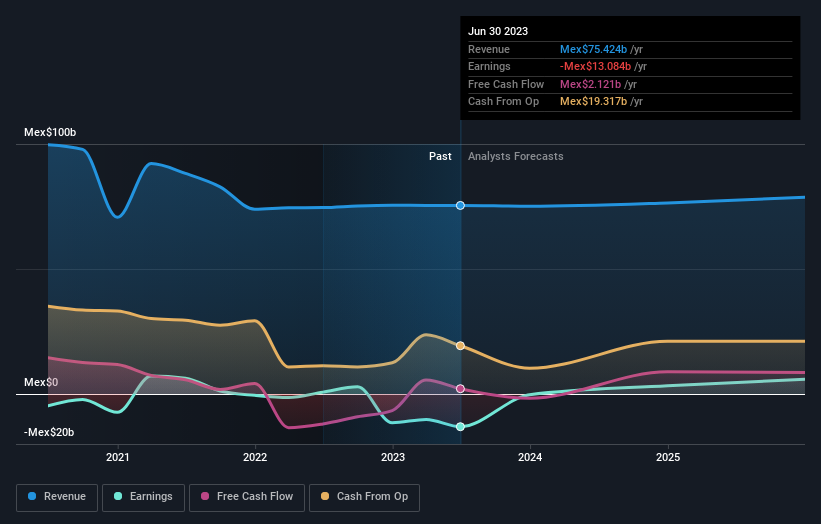
Task: Click the Revenue row label in tooltip
Action: 489,49
